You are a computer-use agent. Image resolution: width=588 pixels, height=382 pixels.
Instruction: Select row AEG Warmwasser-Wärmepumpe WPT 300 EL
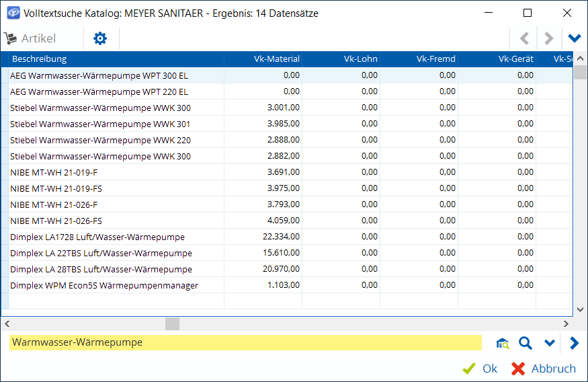pos(287,75)
